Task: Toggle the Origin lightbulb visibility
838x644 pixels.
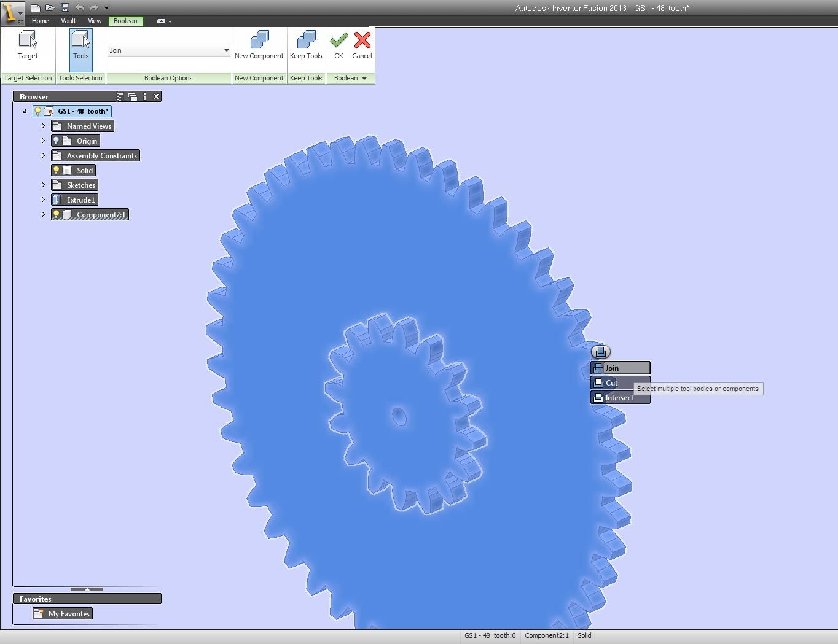Action: click(x=57, y=141)
